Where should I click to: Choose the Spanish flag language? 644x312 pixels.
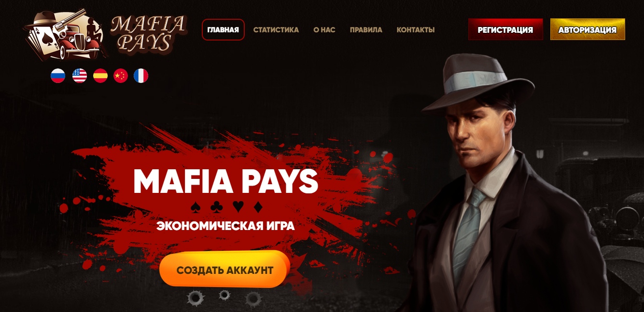click(100, 76)
